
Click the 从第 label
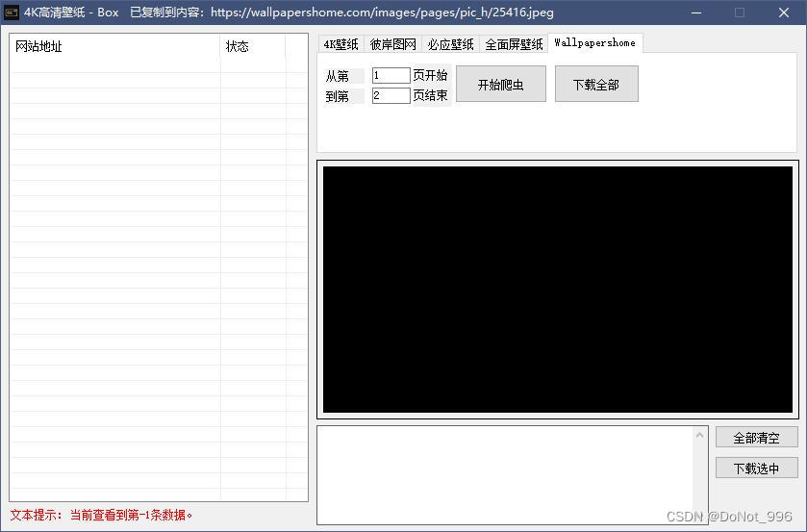point(337,77)
